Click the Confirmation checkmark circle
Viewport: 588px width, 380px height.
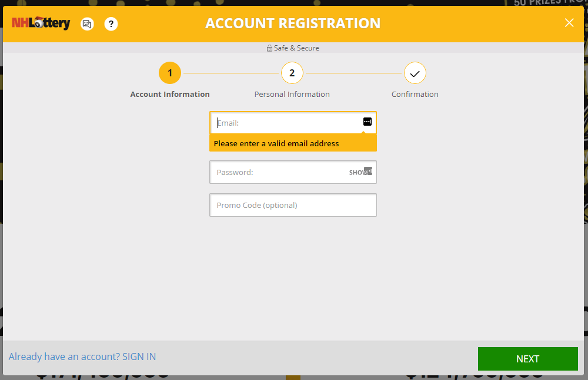coord(415,73)
